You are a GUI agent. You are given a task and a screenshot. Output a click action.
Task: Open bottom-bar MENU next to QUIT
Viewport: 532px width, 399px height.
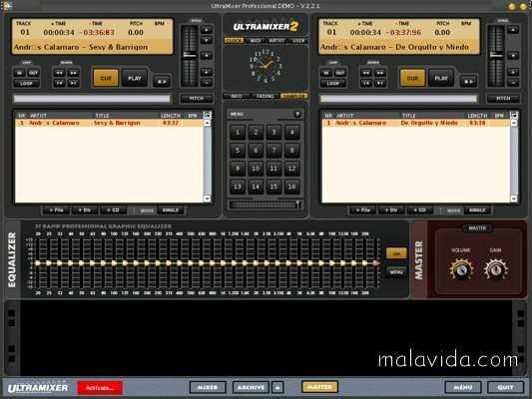tap(463, 387)
